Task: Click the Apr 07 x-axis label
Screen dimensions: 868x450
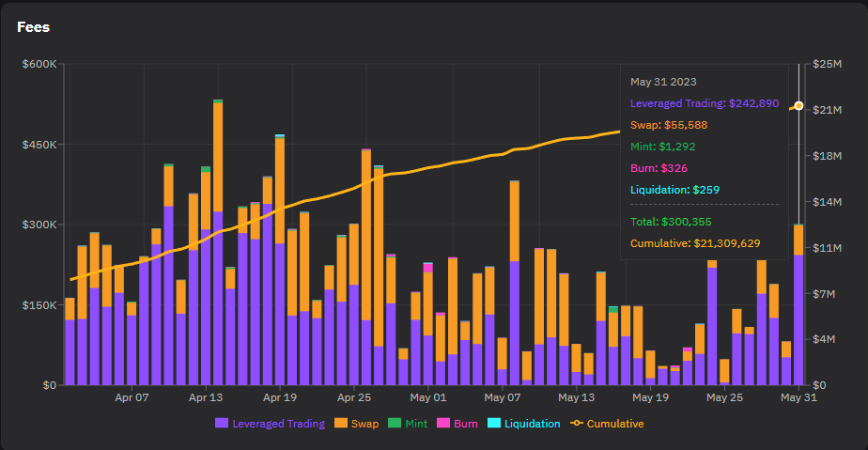Action: point(132,397)
